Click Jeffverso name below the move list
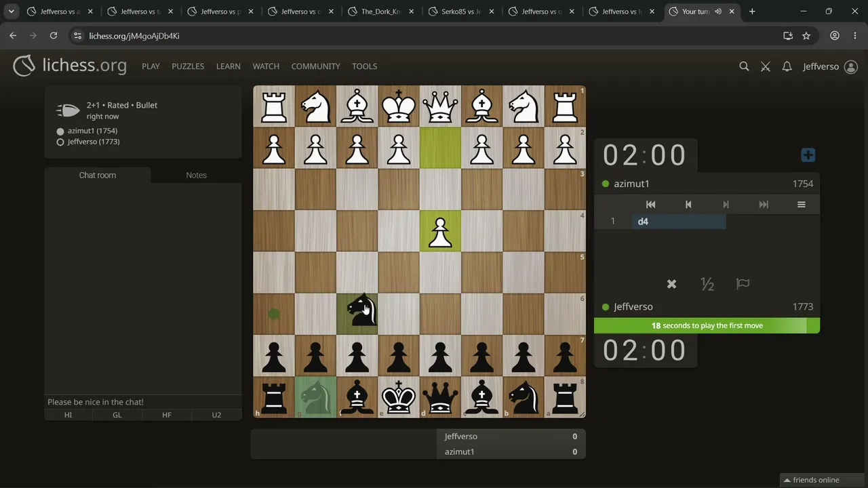The width and height of the screenshot is (868, 488). [x=633, y=307]
